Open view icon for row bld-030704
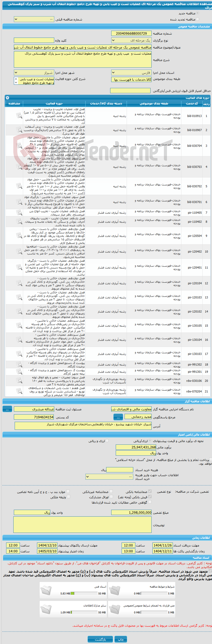The height and width of the screenshot is (644, 212). [19, 145]
